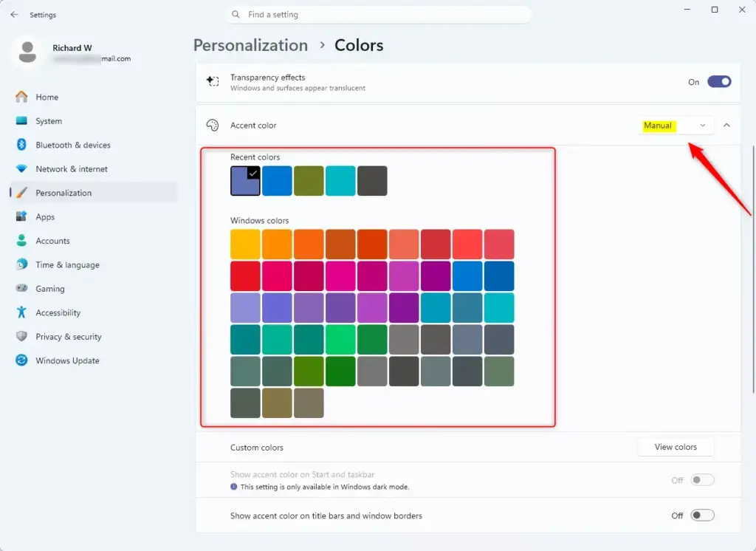Collapse the Accent color section chevron
Screen dimensions: 756x551
coord(726,126)
